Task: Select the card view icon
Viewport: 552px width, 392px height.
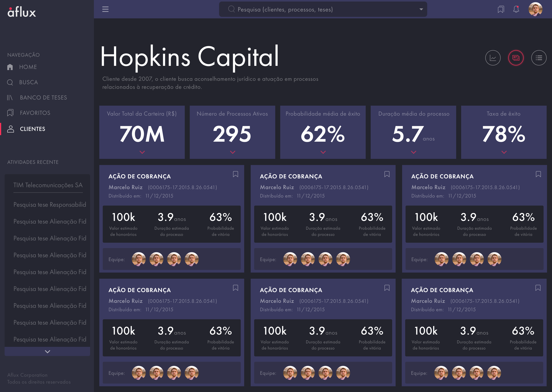Action: [x=516, y=58]
